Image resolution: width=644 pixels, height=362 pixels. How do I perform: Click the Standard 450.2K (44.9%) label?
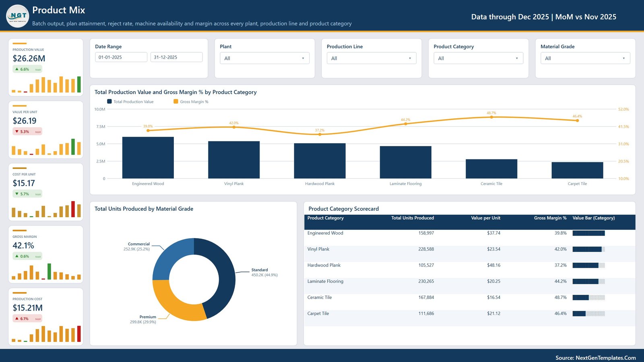click(x=264, y=272)
